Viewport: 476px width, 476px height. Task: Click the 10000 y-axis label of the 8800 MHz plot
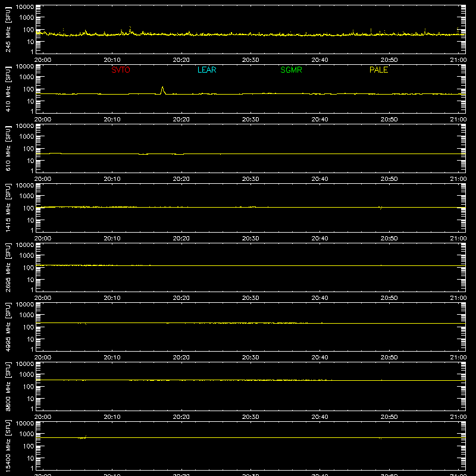click(x=25, y=364)
